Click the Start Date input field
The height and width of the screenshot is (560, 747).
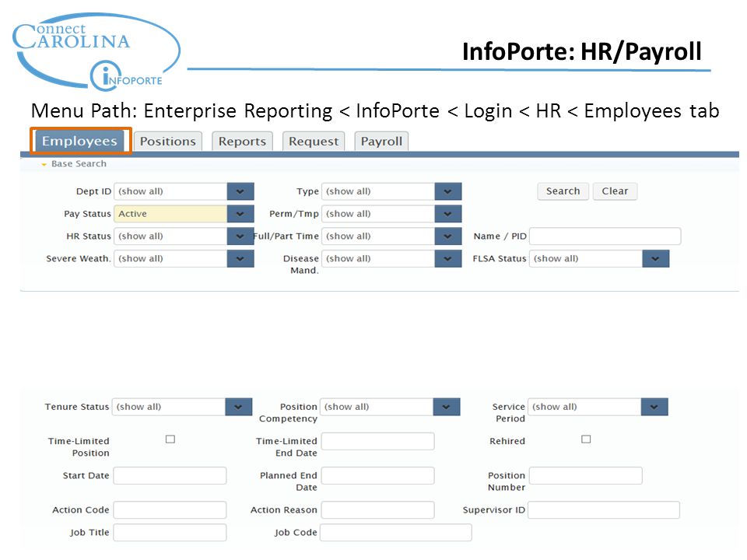tap(170, 476)
